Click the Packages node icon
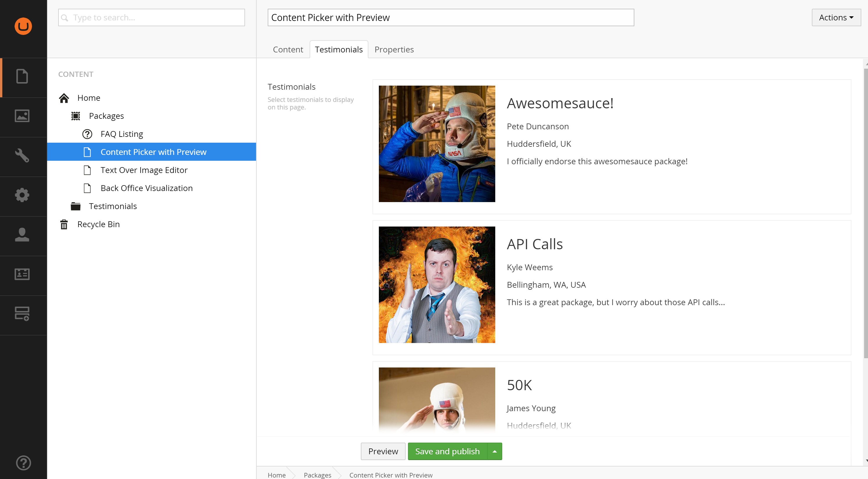Screen dimensions: 868x479 coord(75,116)
